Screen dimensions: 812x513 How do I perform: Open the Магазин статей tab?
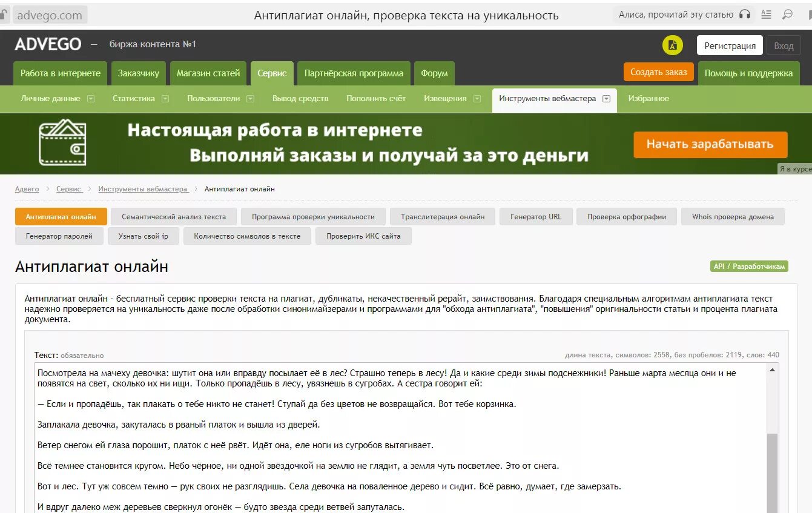[x=208, y=73]
